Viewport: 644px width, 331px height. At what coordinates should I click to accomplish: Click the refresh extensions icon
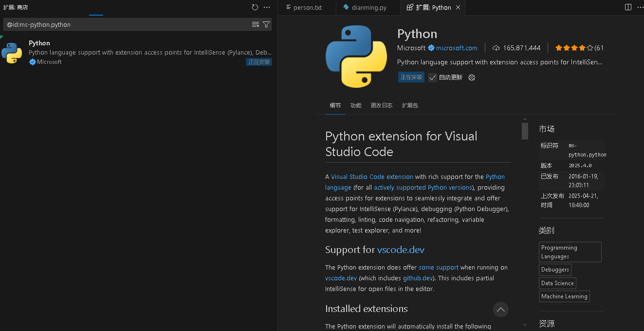pos(255,7)
